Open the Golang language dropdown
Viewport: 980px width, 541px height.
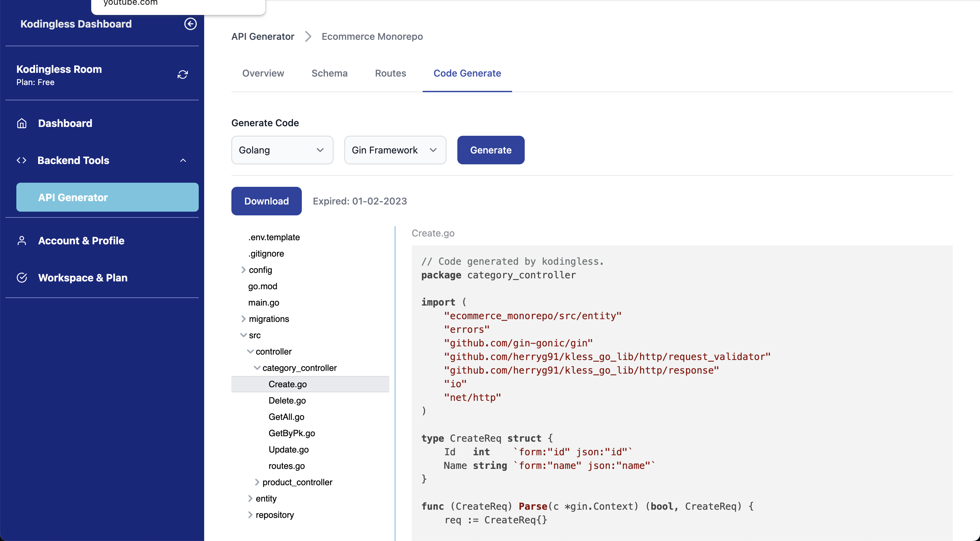point(282,150)
